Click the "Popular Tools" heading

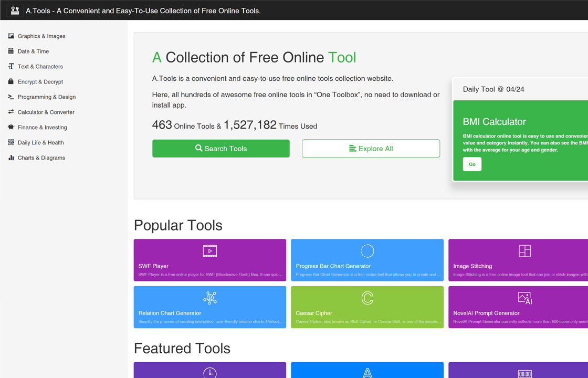tap(178, 225)
